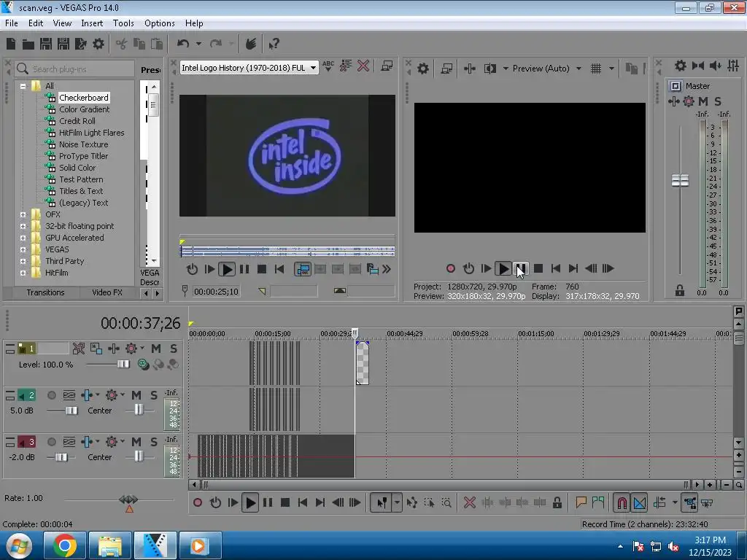Pause playback in video preview
The width and height of the screenshot is (747, 560).
[x=521, y=268]
